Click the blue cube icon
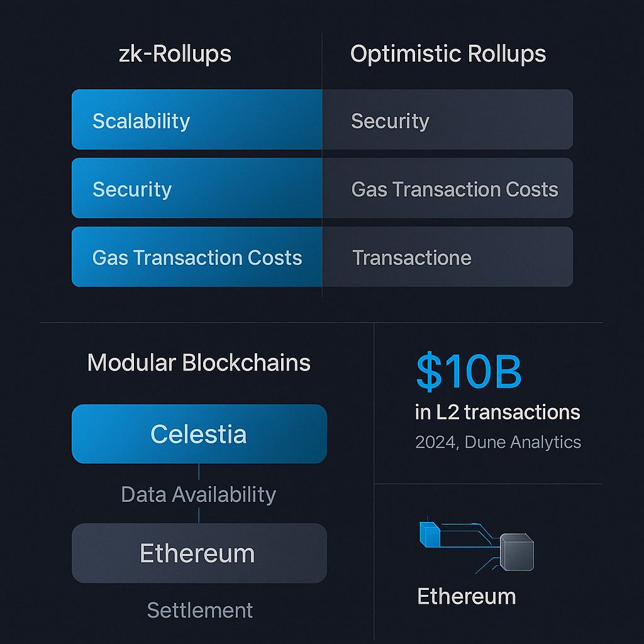The width and height of the screenshot is (644, 644). pos(430,532)
